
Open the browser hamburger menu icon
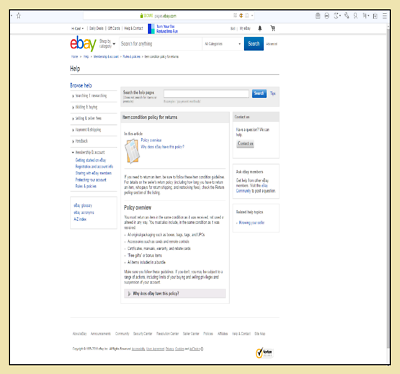tap(385, 16)
